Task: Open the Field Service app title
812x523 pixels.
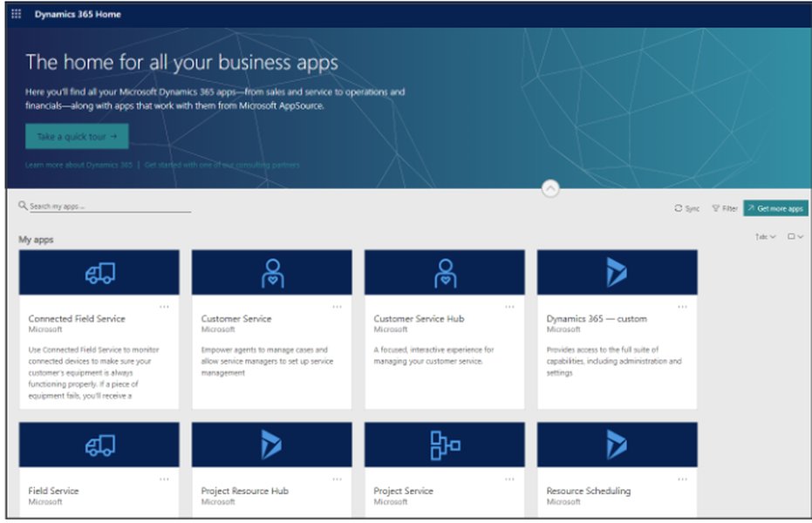Action: tap(53, 491)
